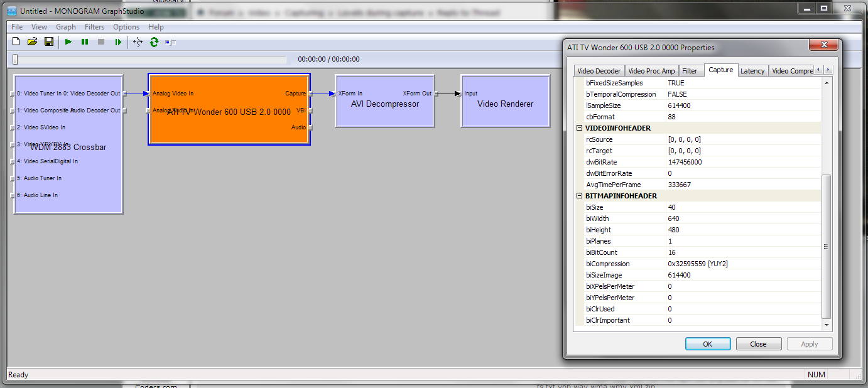Switch to the Capture tab
The width and height of the screenshot is (868, 388).
[x=721, y=70]
